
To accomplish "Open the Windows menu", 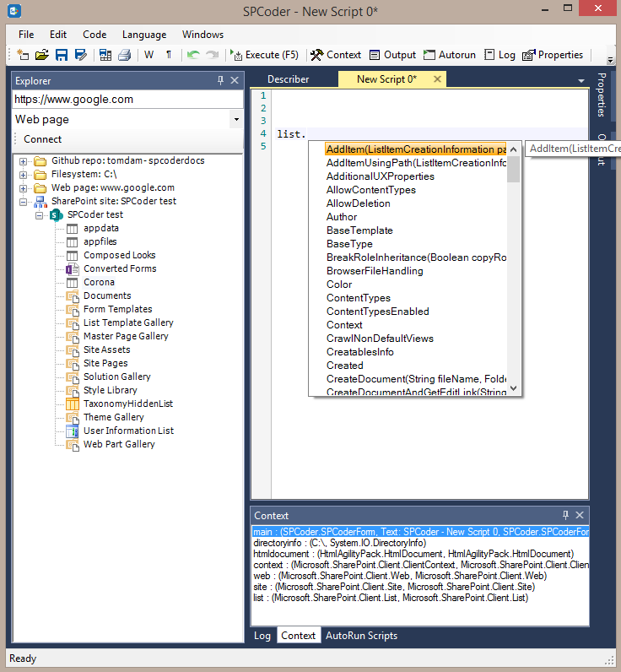I will [202, 35].
